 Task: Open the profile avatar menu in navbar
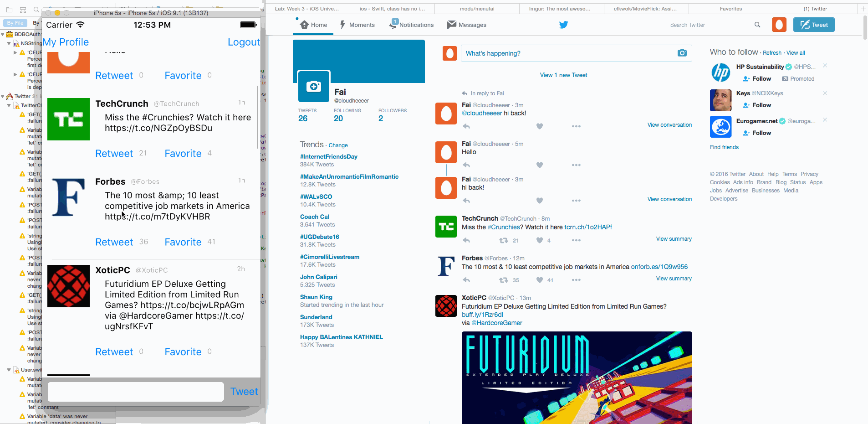779,25
